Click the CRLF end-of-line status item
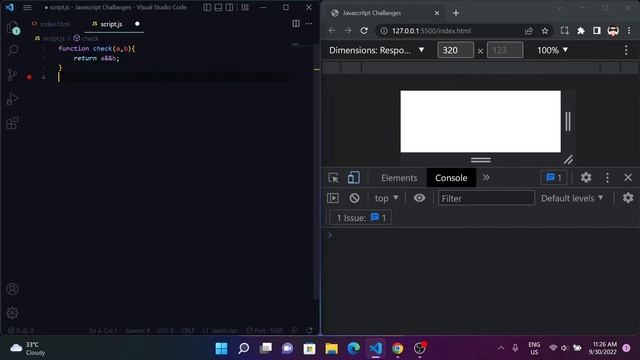 [188, 331]
